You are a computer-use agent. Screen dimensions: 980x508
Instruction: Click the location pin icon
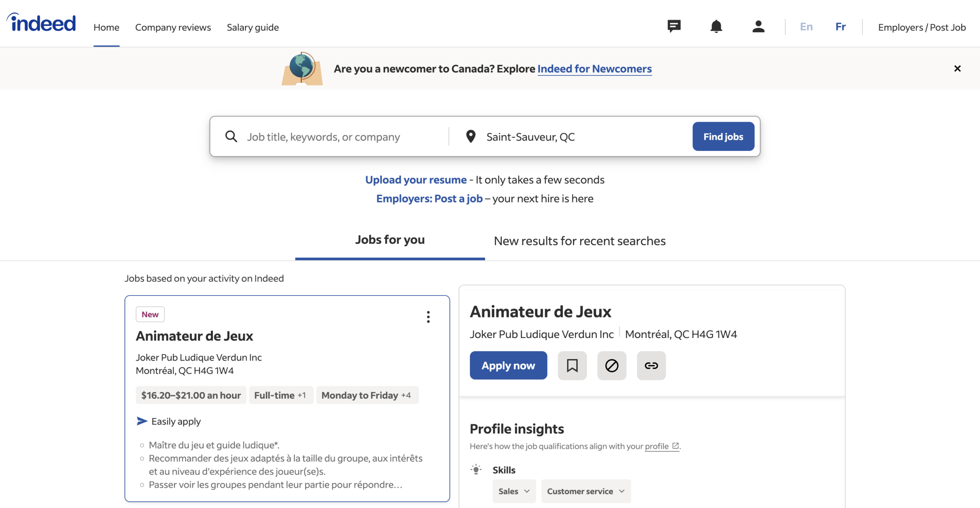click(470, 136)
